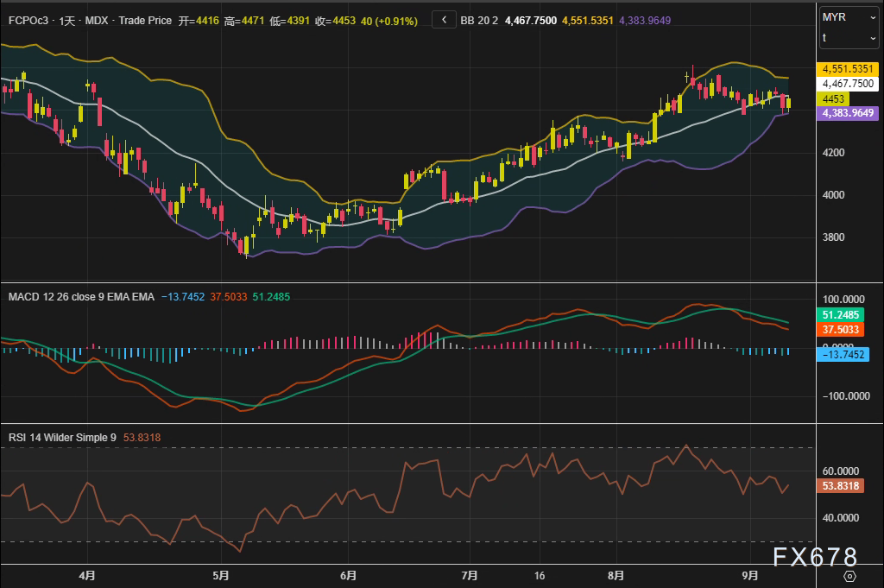Click the orange 4,551.5351 upper band tag
The width and height of the screenshot is (884, 588).
click(x=848, y=69)
